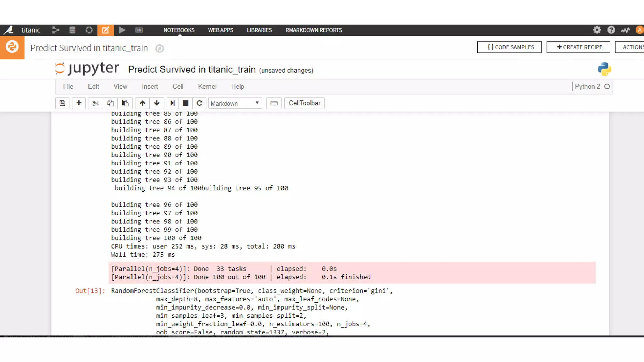Screen dimensions: 644x362
Task: Interrupt kernel with stop square icon
Action: (186, 103)
